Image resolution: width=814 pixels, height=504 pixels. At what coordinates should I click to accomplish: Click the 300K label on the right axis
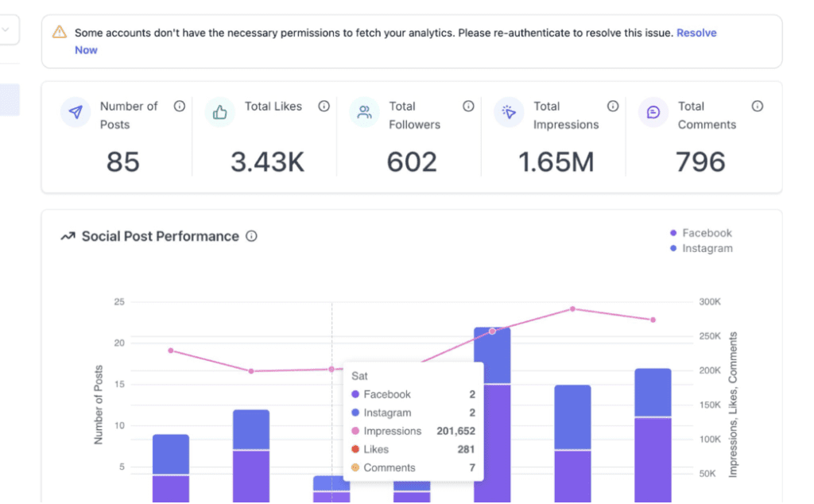[710, 301]
